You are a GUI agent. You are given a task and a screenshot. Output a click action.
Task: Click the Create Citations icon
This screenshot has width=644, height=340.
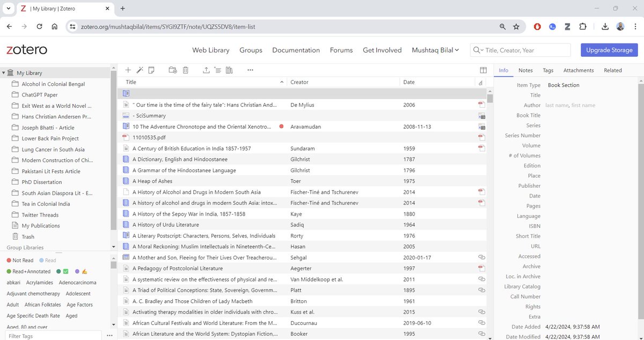coord(217,70)
